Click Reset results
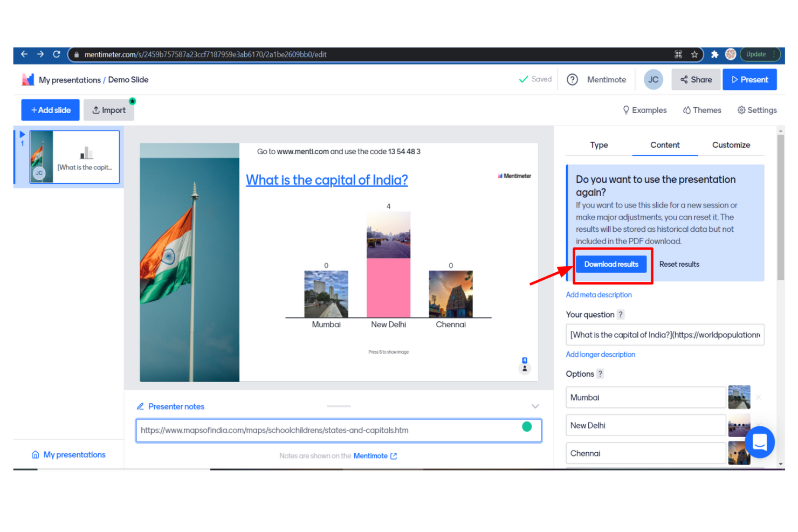Screen dimensions: 798x532 [679, 264]
